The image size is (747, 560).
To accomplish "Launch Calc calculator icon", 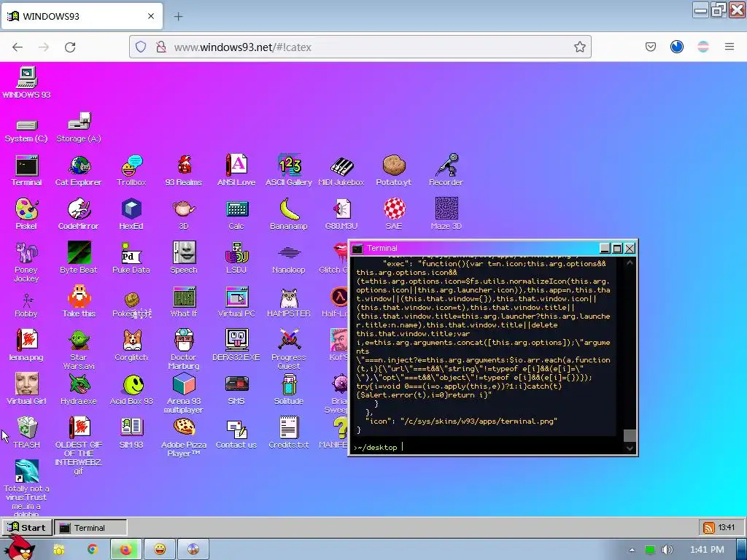I will pyautogui.click(x=236, y=214).
